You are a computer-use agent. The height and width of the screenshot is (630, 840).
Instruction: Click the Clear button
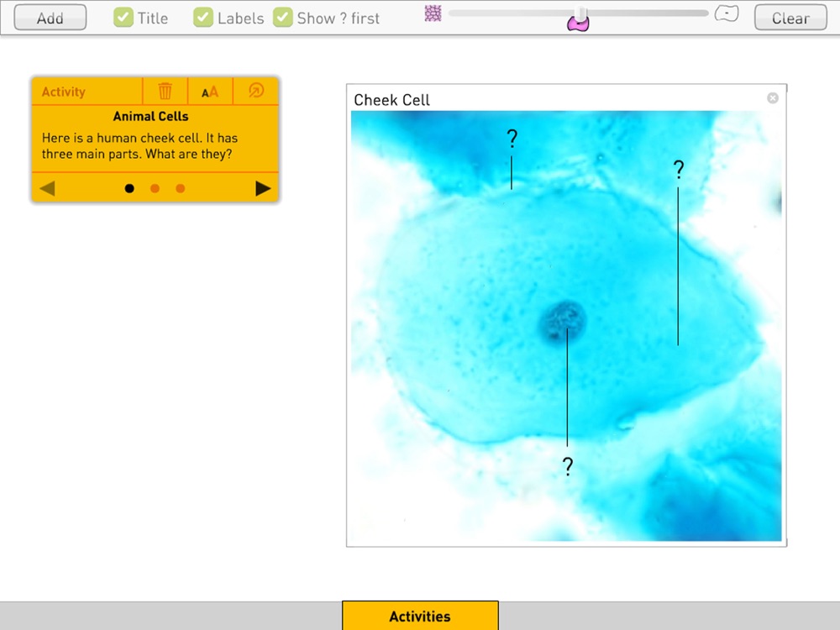point(790,17)
